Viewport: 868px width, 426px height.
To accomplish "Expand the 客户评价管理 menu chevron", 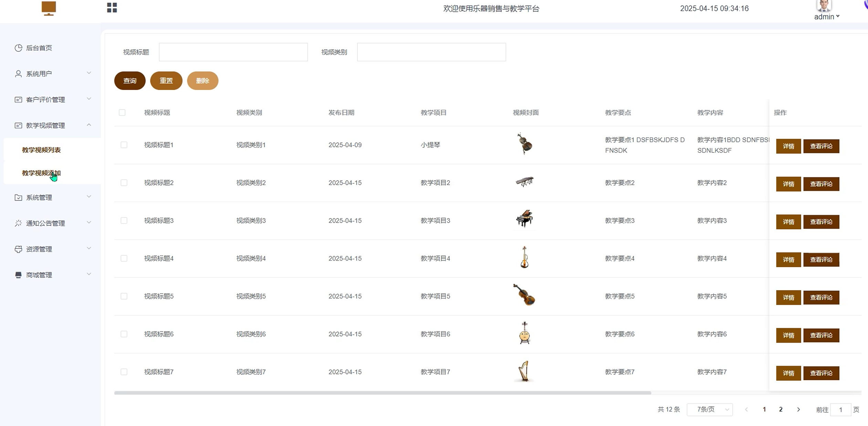I will pyautogui.click(x=89, y=99).
